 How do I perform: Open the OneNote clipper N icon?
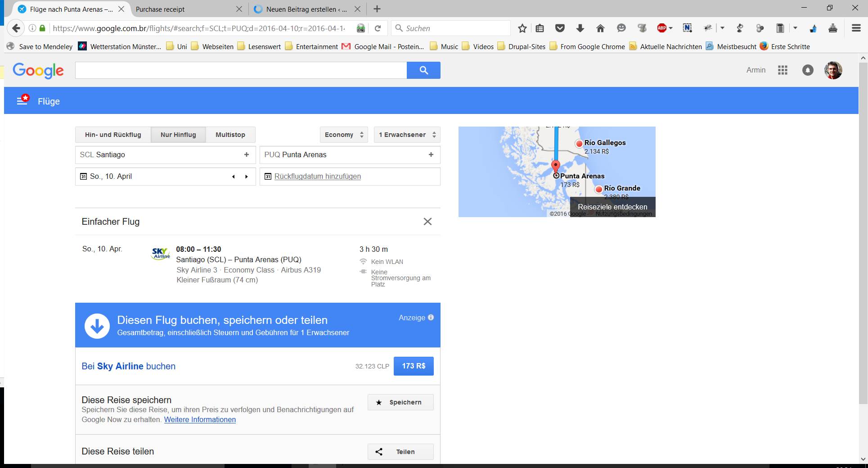tap(687, 28)
